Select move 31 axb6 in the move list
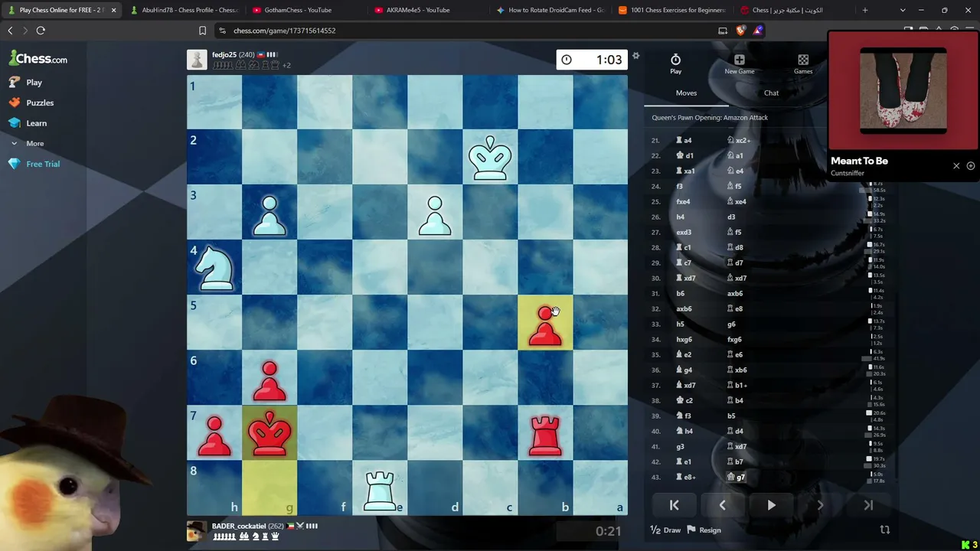 click(735, 293)
